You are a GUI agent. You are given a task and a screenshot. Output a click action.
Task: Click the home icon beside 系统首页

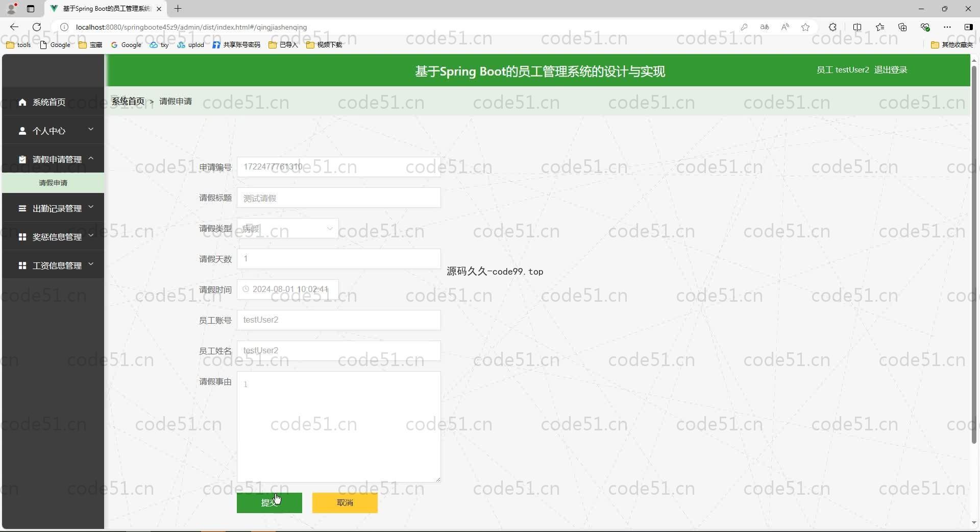[x=22, y=102]
